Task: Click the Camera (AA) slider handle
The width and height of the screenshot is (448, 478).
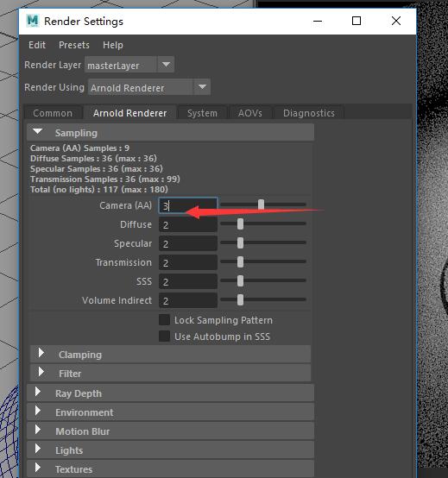Action: 261,204
